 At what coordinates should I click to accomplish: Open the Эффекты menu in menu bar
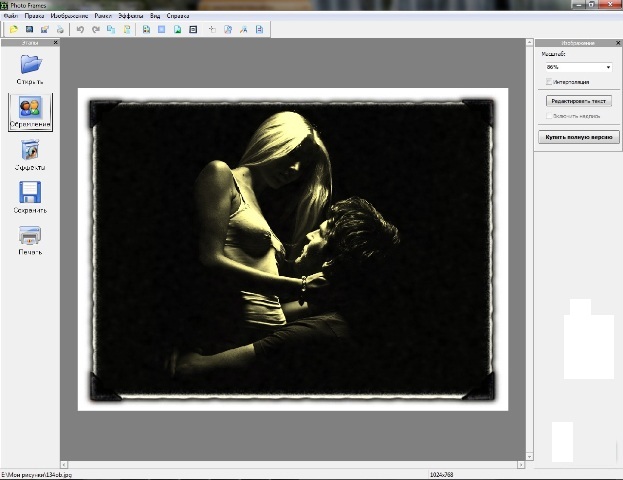(130, 17)
